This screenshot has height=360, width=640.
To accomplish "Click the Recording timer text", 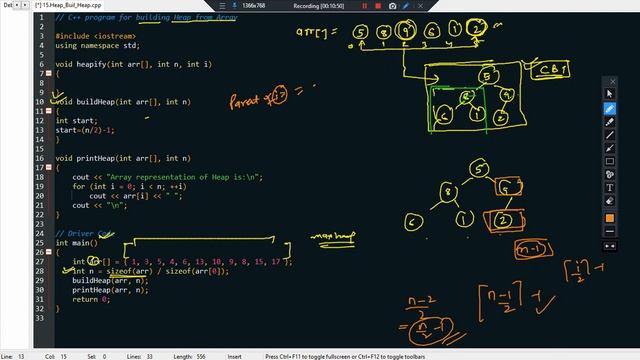I will coord(318,6).
